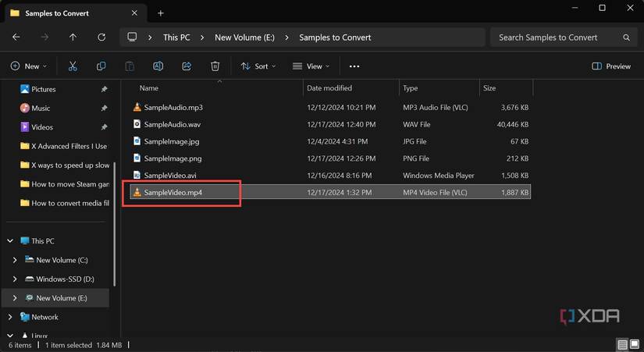Select SampleAudio.mp3 file name
Screen dimensions: 644x352
point(173,107)
